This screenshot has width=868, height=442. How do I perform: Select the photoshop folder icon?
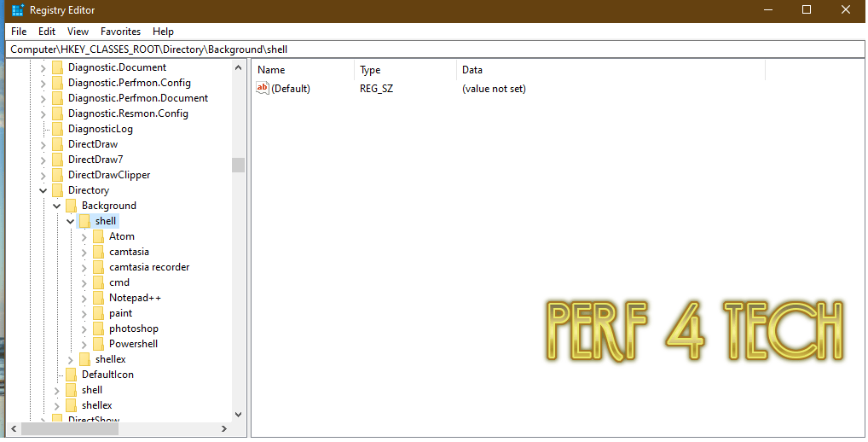tap(99, 329)
